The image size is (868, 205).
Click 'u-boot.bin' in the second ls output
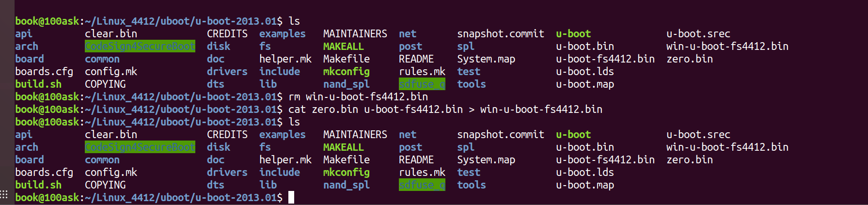click(585, 147)
